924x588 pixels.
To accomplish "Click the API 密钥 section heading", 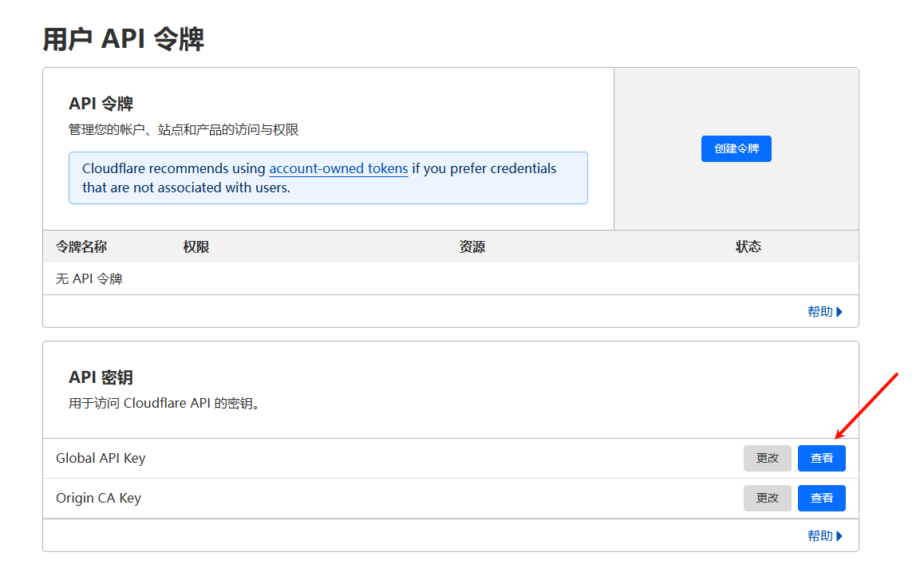I will (x=101, y=377).
